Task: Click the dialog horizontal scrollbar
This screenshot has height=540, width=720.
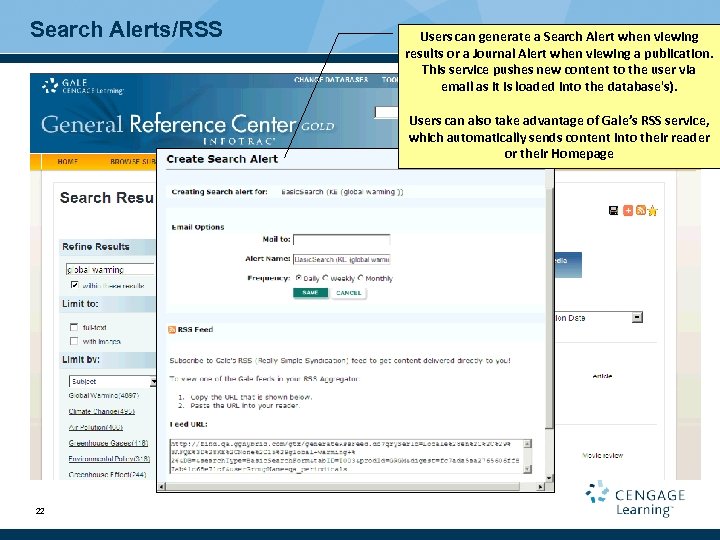Action: pyautogui.click(x=349, y=486)
